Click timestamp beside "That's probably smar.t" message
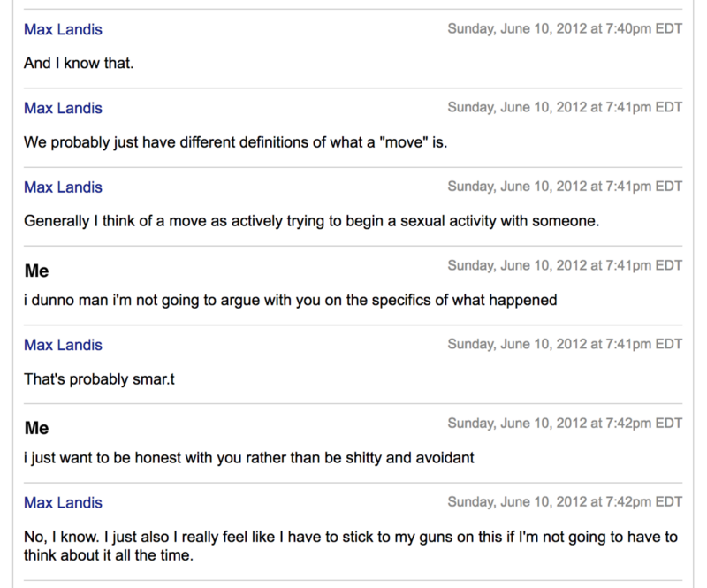707x588 pixels. pyautogui.click(x=565, y=344)
